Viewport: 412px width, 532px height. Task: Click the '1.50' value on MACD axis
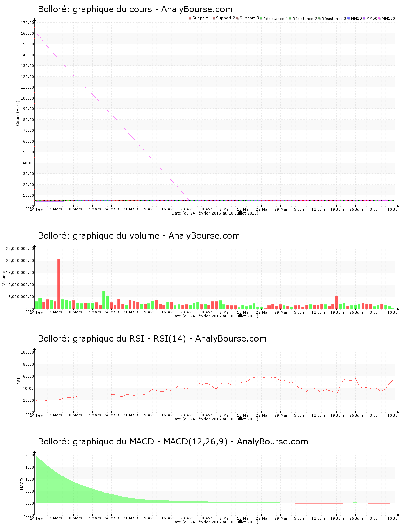(30, 467)
